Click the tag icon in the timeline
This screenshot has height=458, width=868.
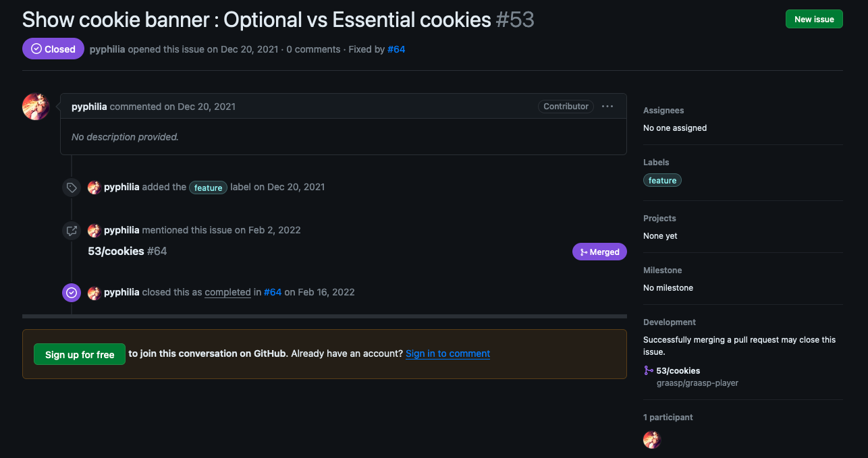[72, 188]
